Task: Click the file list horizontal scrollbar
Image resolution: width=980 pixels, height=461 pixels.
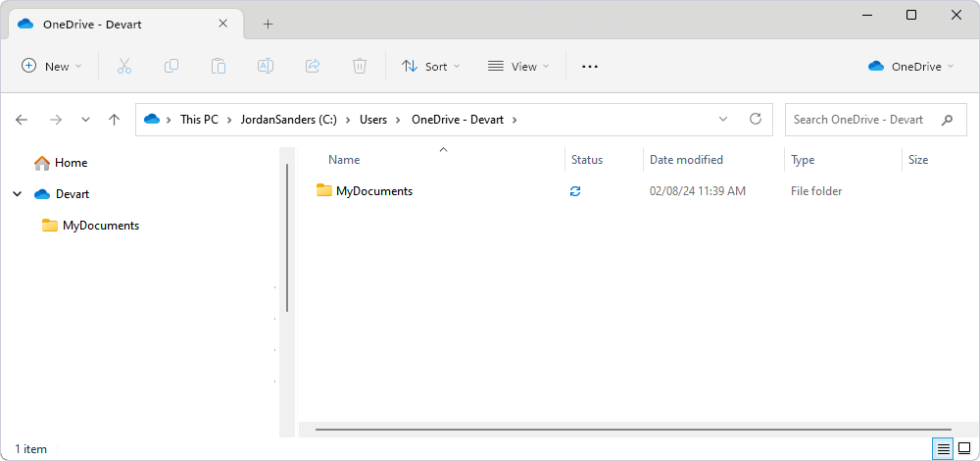Action: 633,430
